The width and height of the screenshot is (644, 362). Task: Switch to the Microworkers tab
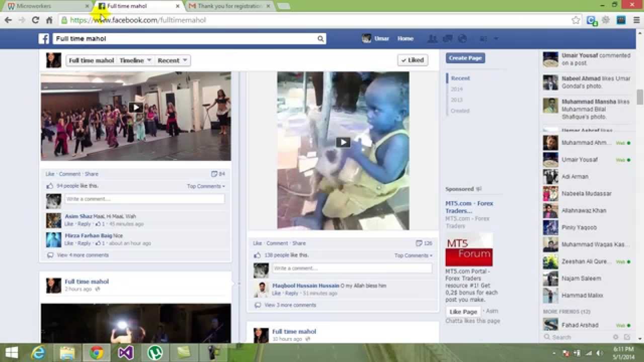(x=48, y=6)
